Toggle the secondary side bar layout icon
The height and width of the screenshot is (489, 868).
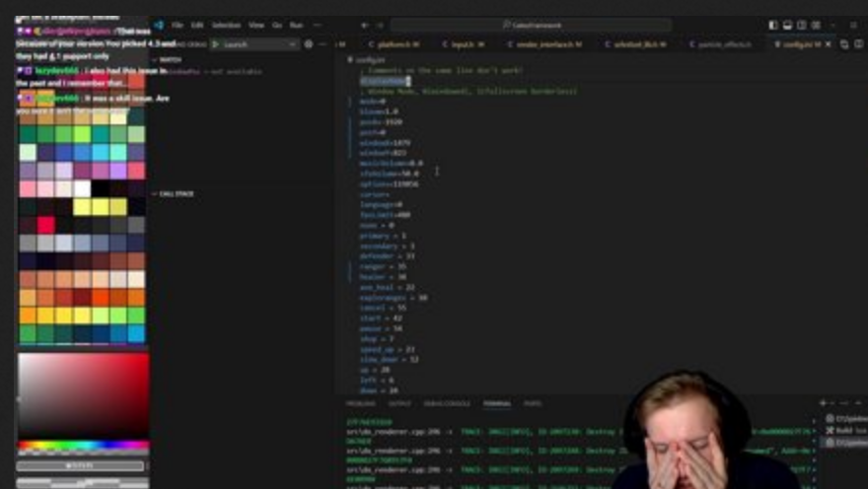[802, 25]
